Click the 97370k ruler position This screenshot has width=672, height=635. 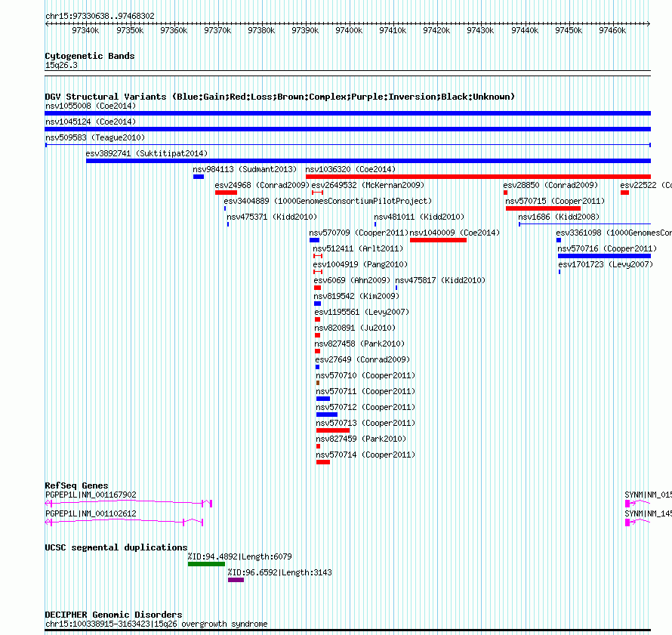[x=217, y=30]
